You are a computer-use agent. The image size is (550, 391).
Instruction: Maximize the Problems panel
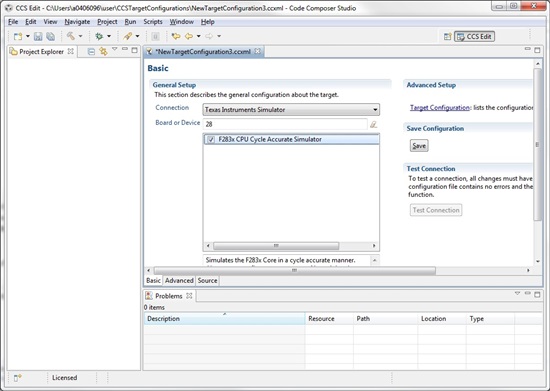pos(537,295)
